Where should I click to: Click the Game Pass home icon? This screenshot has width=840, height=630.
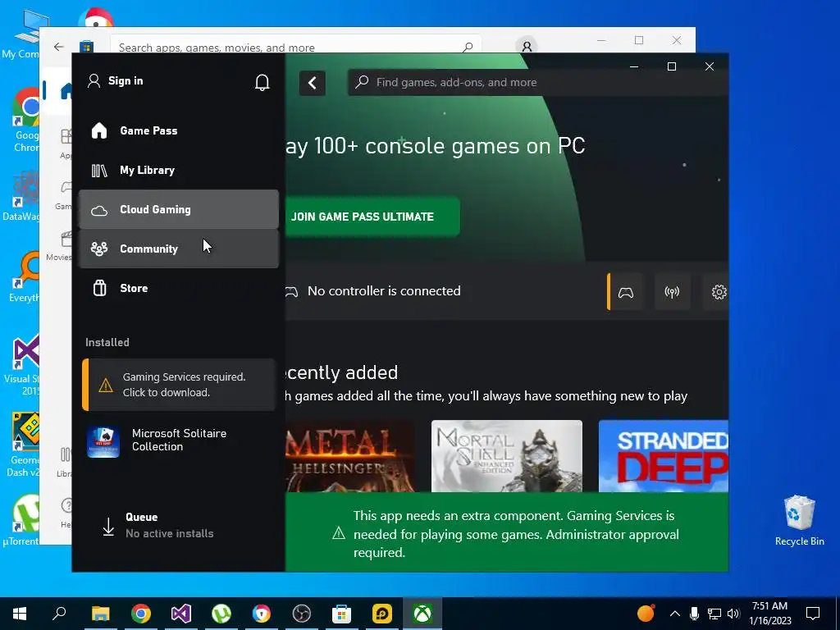point(99,130)
